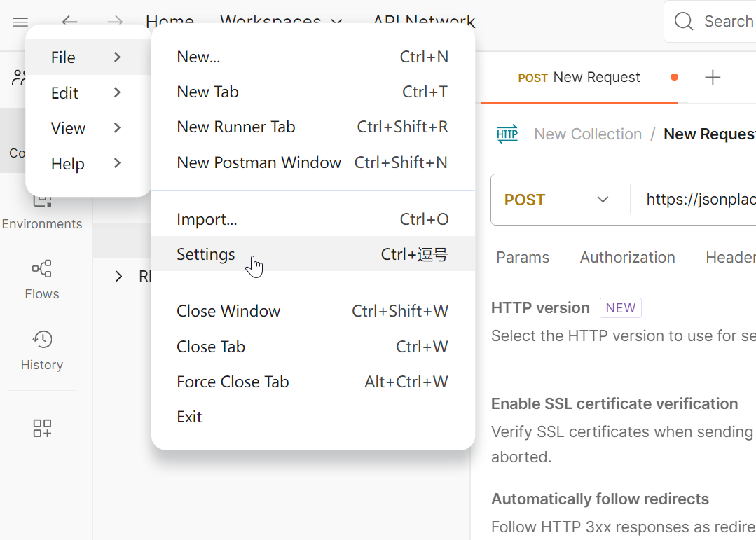Click Exit in the File menu
756x540 pixels.
313,417
